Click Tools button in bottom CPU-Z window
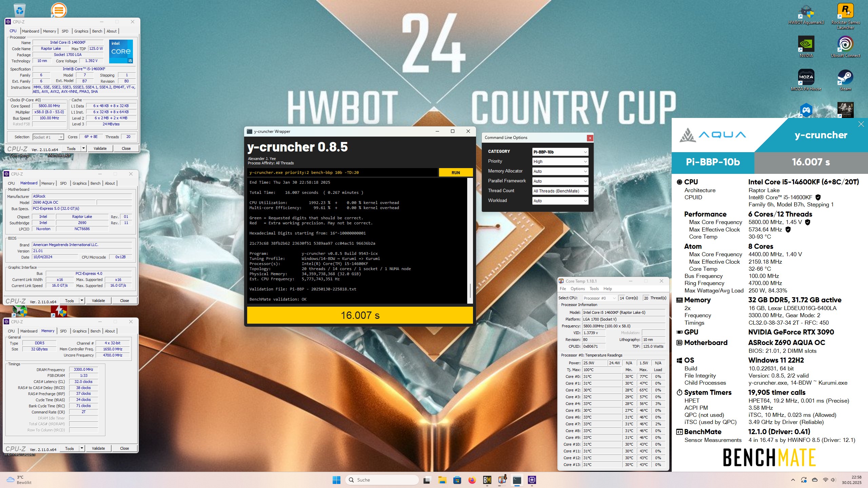This screenshot has height=488, width=868. (70, 448)
